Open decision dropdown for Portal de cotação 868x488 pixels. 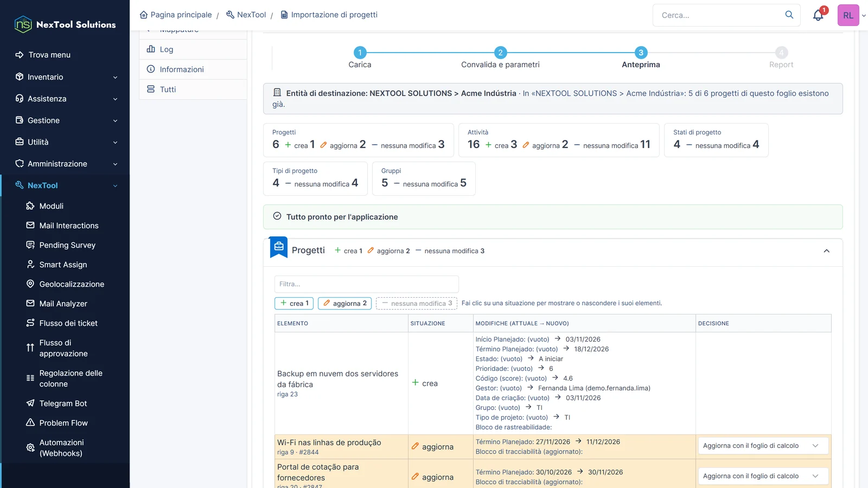[762, 476]
